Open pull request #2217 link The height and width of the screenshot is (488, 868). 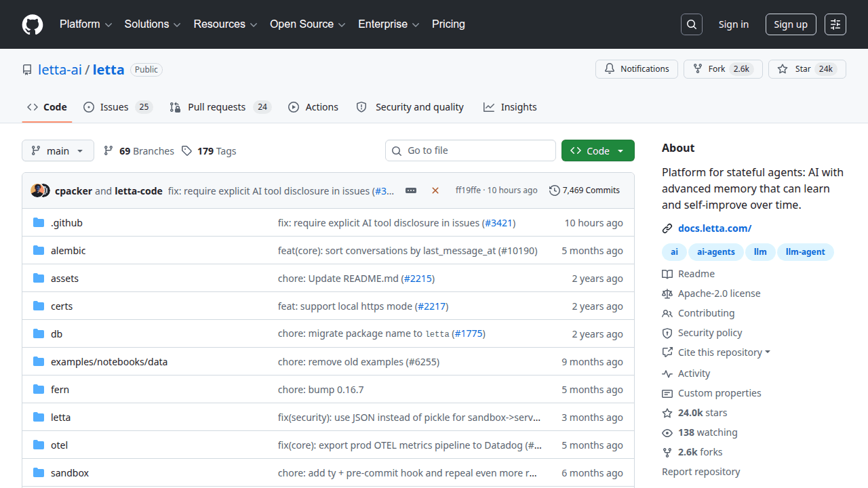[x=432, y=306]
